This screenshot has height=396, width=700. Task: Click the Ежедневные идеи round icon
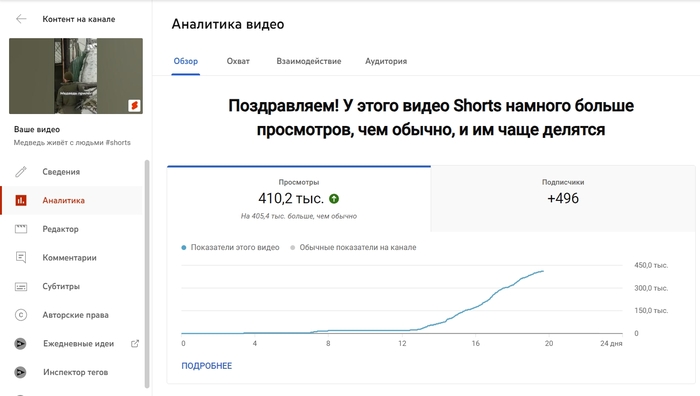coord(21,344)
